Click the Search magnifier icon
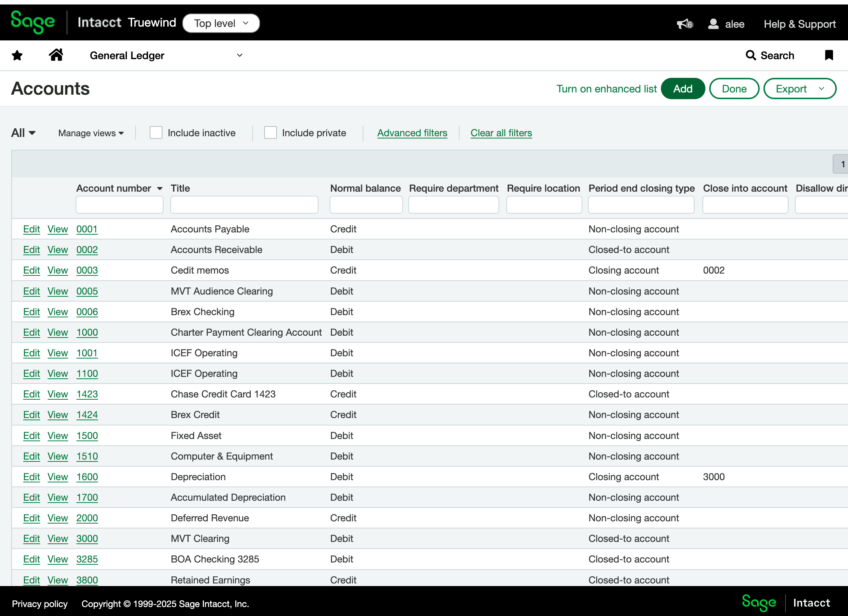 click(x=750, y=55)
